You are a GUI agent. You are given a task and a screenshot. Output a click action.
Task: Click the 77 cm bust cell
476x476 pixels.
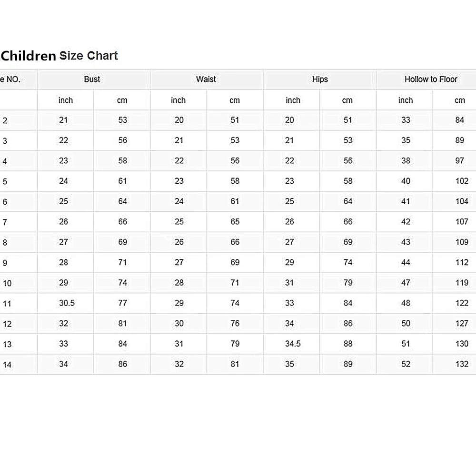point(123,303)
